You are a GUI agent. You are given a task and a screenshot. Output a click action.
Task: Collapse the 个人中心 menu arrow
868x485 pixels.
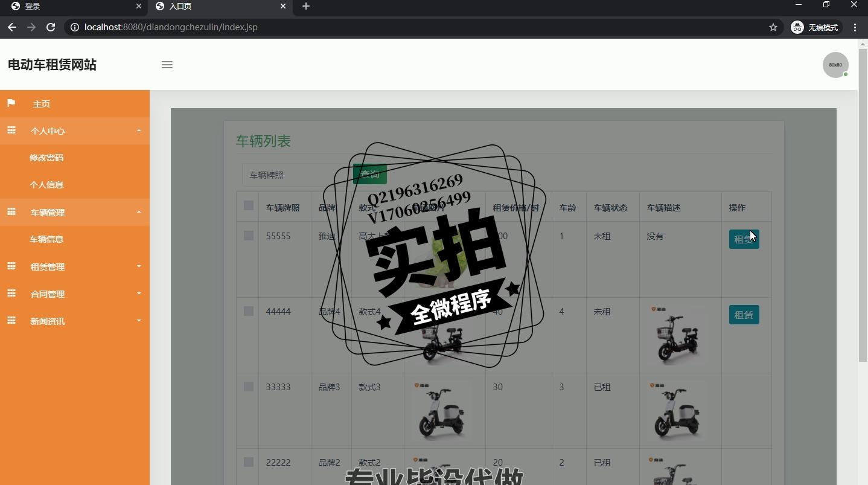[x=139, y=130]
